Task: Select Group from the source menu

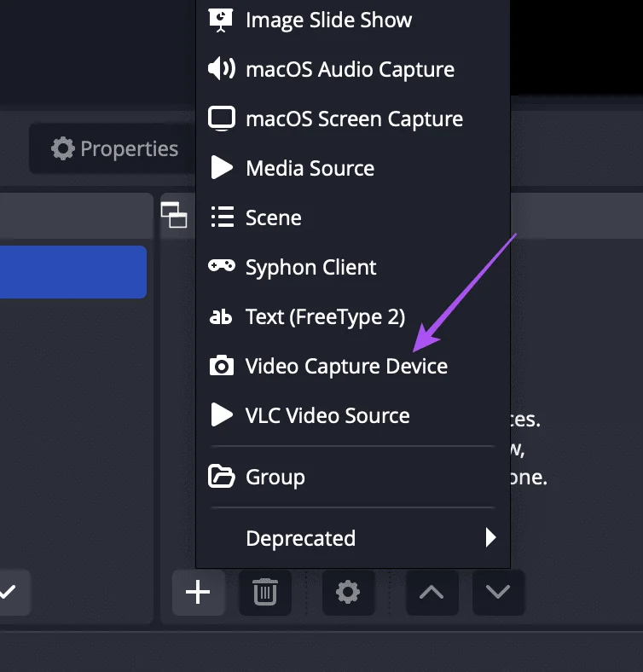Action: (353, 477)
